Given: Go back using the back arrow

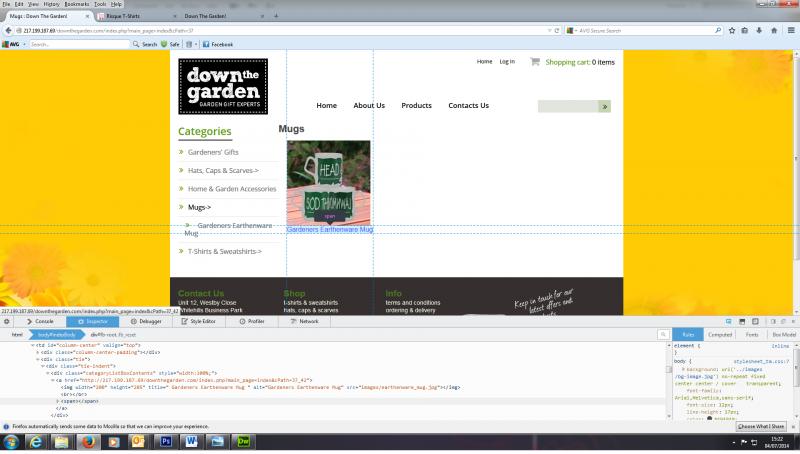Looking at the screenshot, I should coord(8,31).
